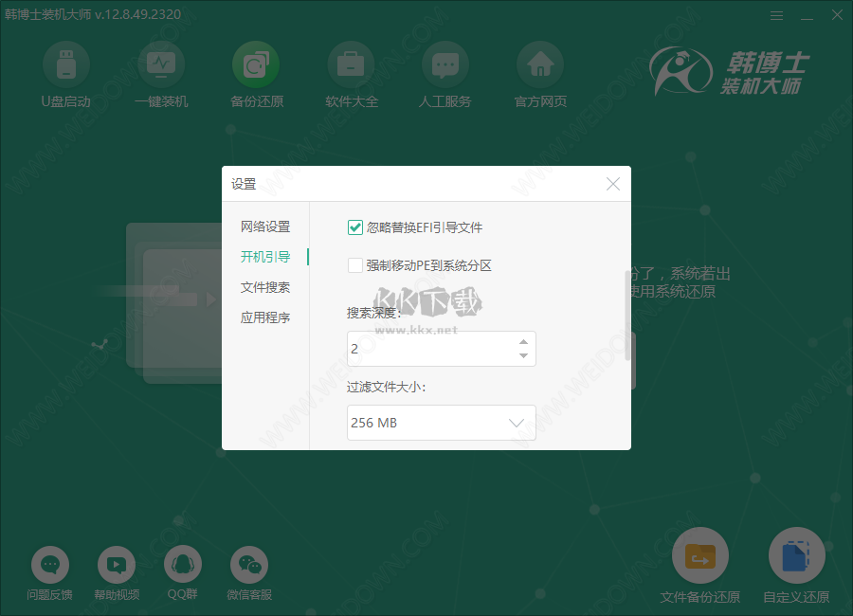
Task: Increase 搜索深度 with the up arrow
Action: coord(522,343)
